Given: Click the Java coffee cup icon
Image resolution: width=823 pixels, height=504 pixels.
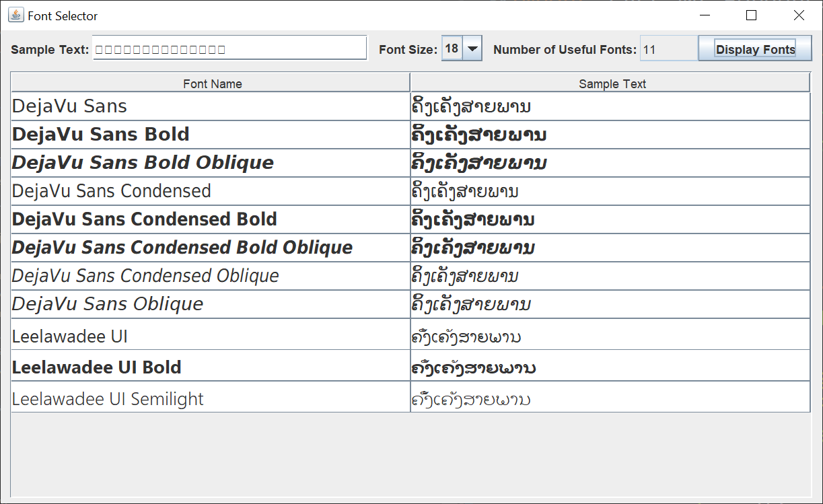Looking at the screenshot, I should (15, 15).
